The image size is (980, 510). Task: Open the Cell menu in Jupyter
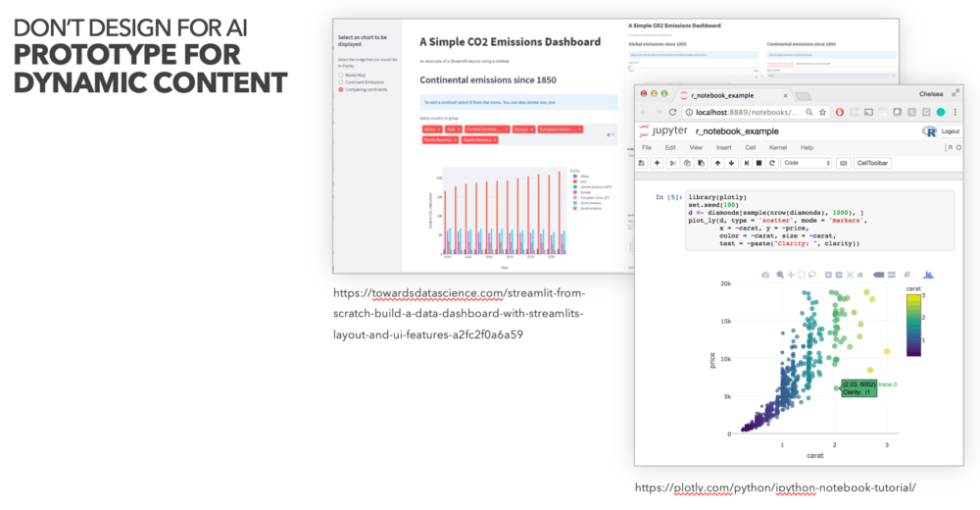tap(751, 148)
